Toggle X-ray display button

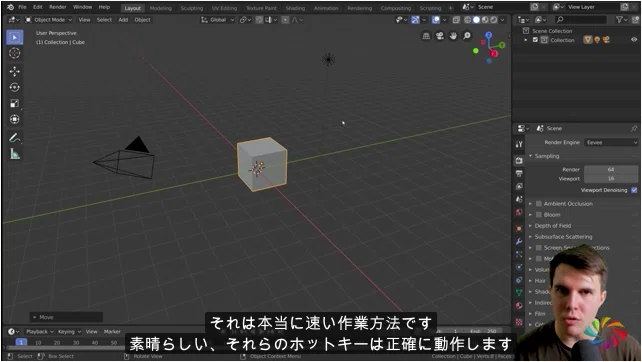click(x=456, y=20)
